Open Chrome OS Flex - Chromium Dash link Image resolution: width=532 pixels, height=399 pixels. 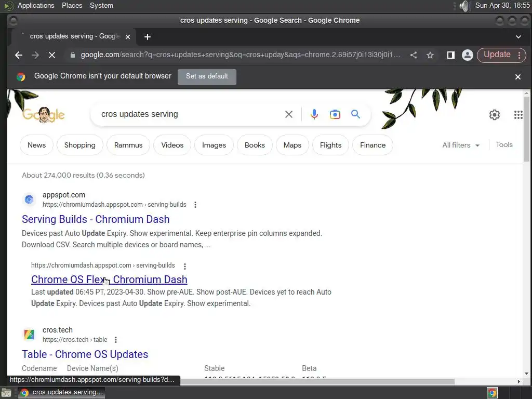tap(109, 280)
